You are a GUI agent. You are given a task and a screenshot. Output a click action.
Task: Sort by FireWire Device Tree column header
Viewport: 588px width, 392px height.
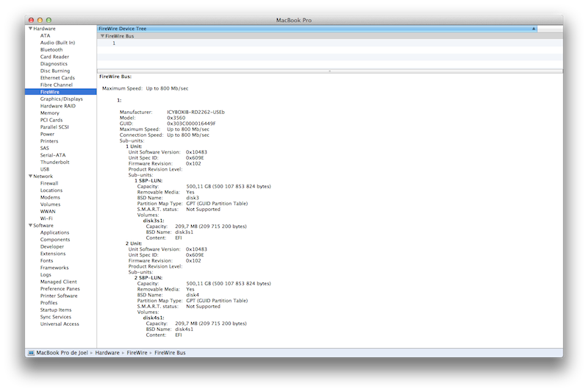pyautogui.click(x=317, y=29)
